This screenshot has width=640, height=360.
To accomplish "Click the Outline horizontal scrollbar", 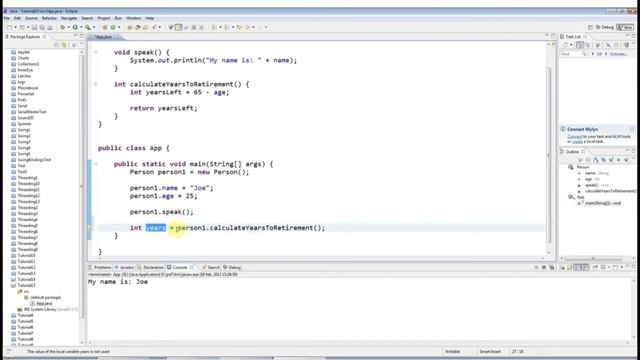I will (593, 258).
